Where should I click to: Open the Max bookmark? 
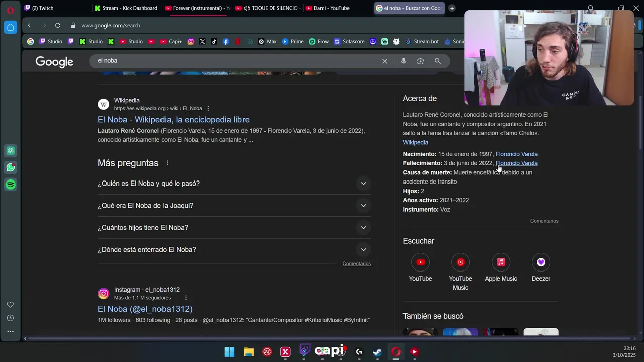[267, 42]
